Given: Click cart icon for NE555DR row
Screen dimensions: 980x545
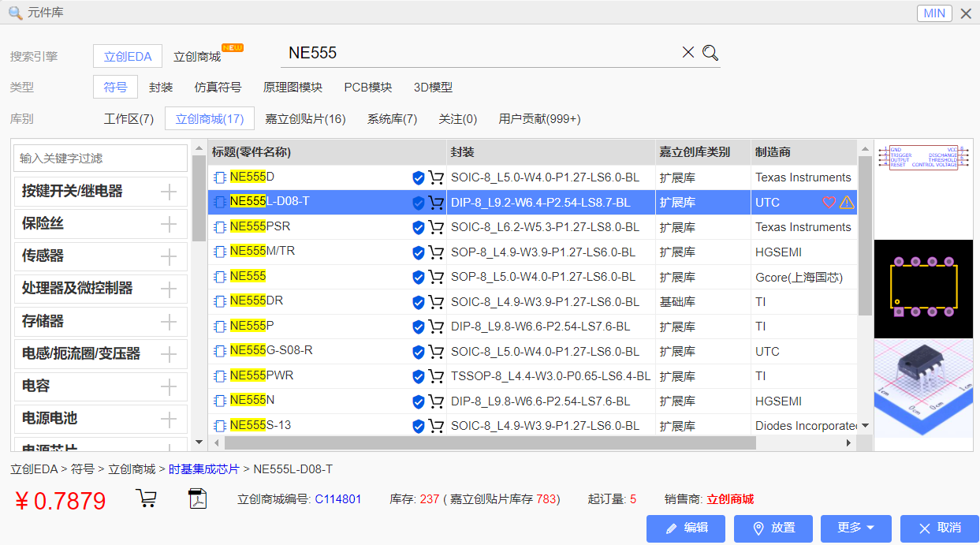Looking at the screenshot, I should pyautogui.click(x=436, y=302).
